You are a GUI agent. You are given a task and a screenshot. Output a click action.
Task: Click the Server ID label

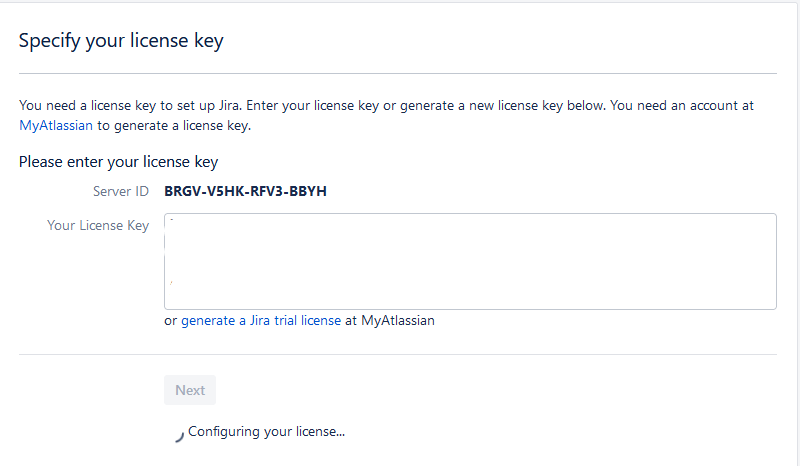click(x=121, y=190)
